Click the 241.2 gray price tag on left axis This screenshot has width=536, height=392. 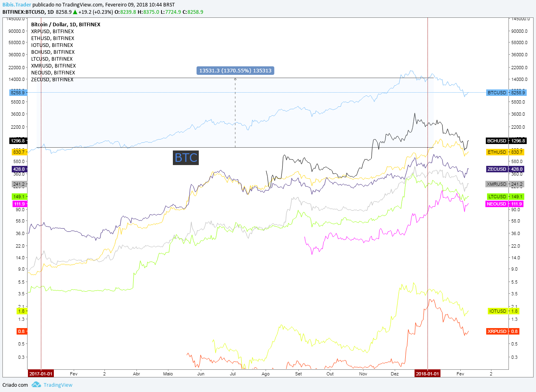19,184
